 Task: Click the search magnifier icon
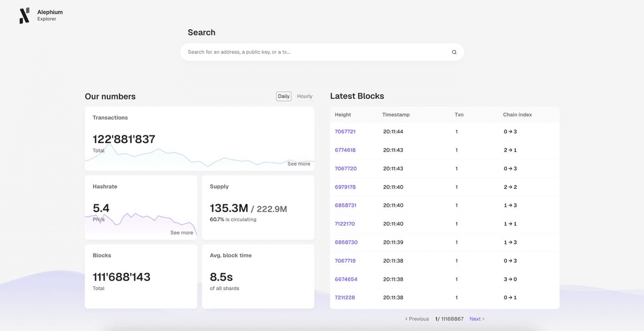click(454, 52)
